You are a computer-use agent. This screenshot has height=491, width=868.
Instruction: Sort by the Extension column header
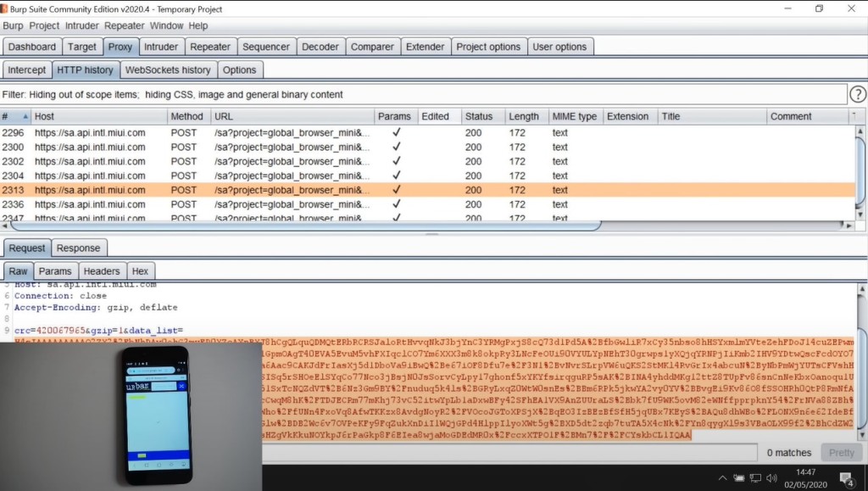point(630,116)
